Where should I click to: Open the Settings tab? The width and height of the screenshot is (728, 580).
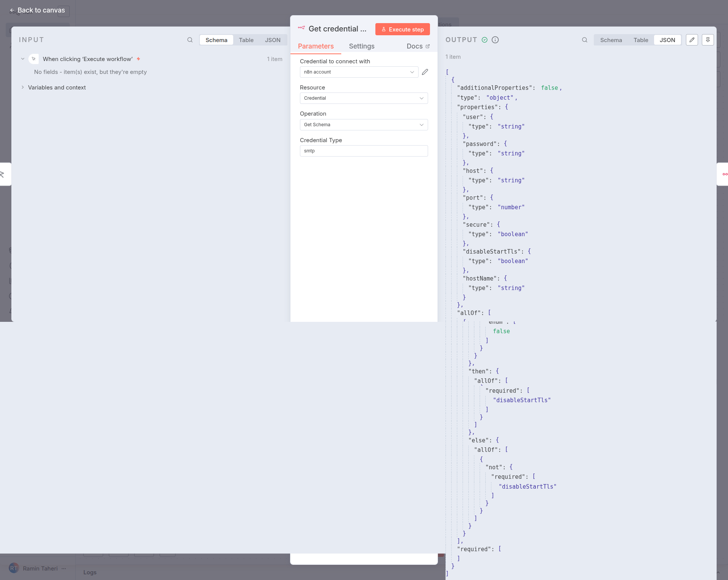coord(361,46)
